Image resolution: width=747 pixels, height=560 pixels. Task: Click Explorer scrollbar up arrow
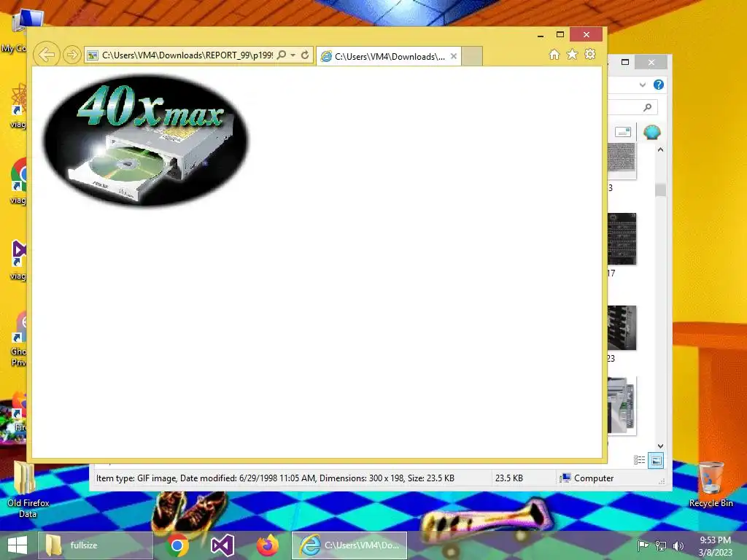pyautogui.click(x=660, y=149)
